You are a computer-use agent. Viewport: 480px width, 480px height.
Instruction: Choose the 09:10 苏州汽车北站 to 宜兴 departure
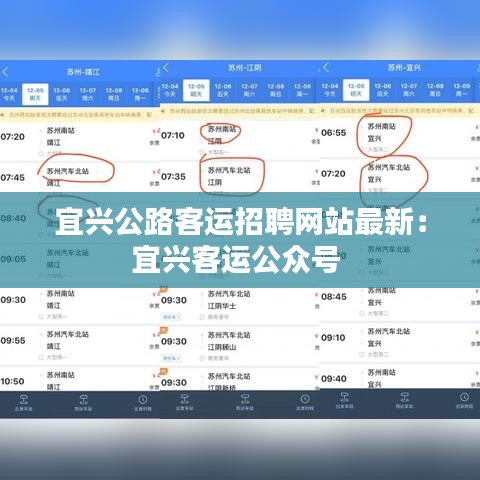click(x=400, y=342)
